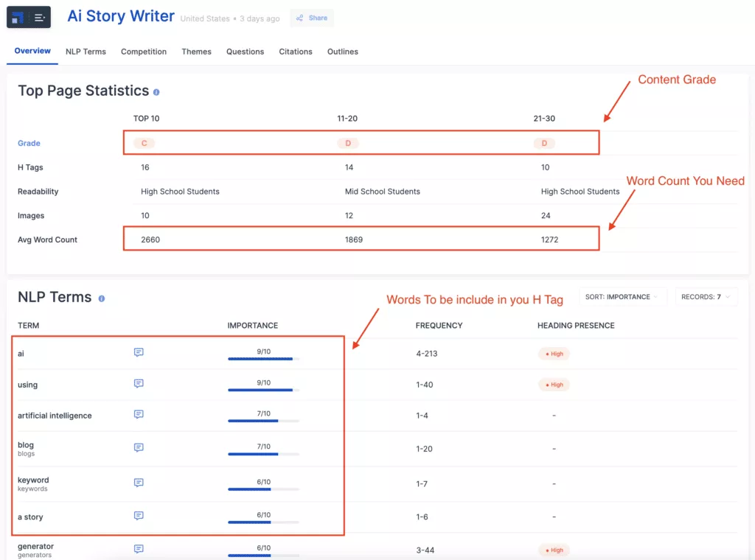Switch to the NLP Terms tab
The height and width of the screenshot is (560, 755).
click(x=86, y=52)
